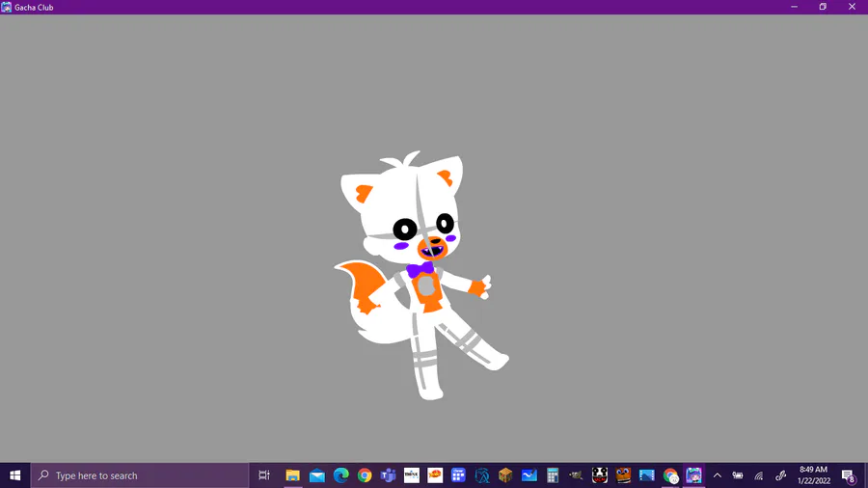This screenshot has width=868, height=488.
Task: Minimize the Gacha Club window
Action: click(795, 7)
